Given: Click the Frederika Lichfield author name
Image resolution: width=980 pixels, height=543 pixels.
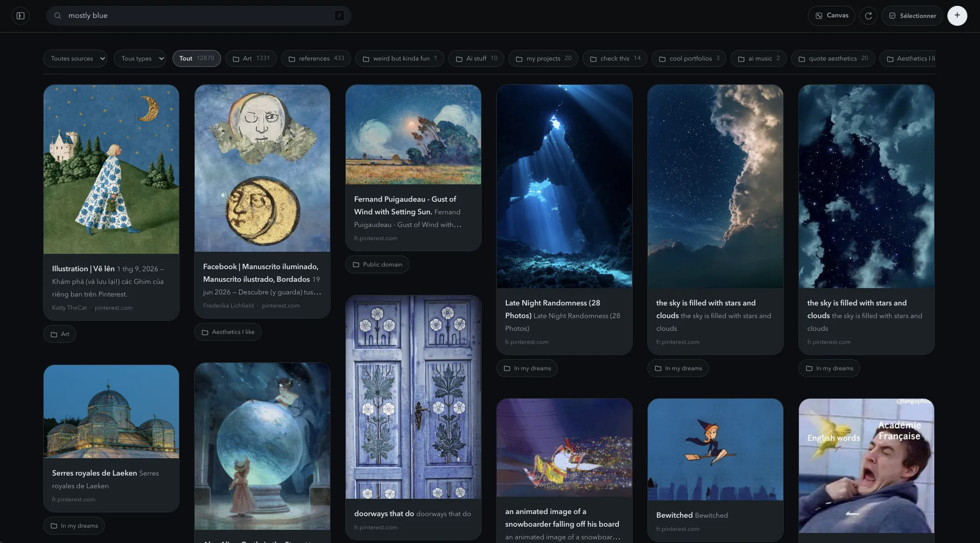Looking at the screenshot, I should (x=228, y=305).
